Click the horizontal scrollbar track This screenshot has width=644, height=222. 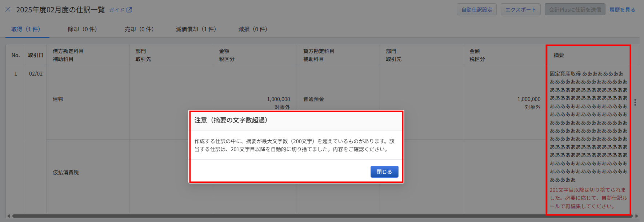(320, 216)
